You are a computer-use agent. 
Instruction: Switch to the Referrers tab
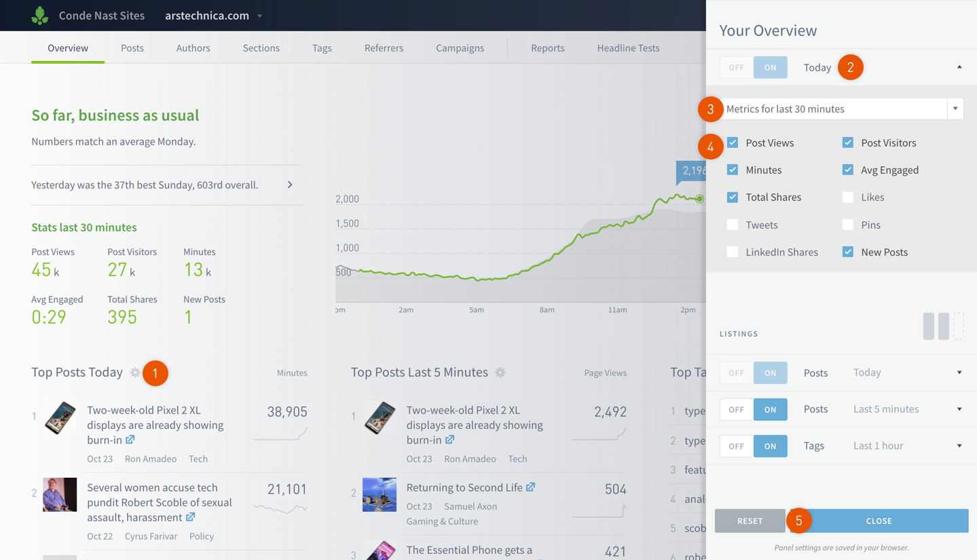coord(384,48)
